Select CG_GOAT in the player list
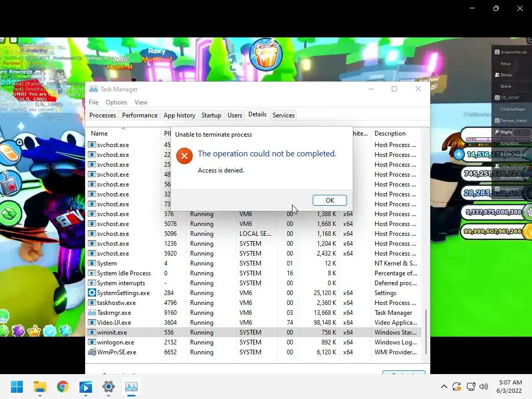532x399 pixels. click(x=507, y=98)
